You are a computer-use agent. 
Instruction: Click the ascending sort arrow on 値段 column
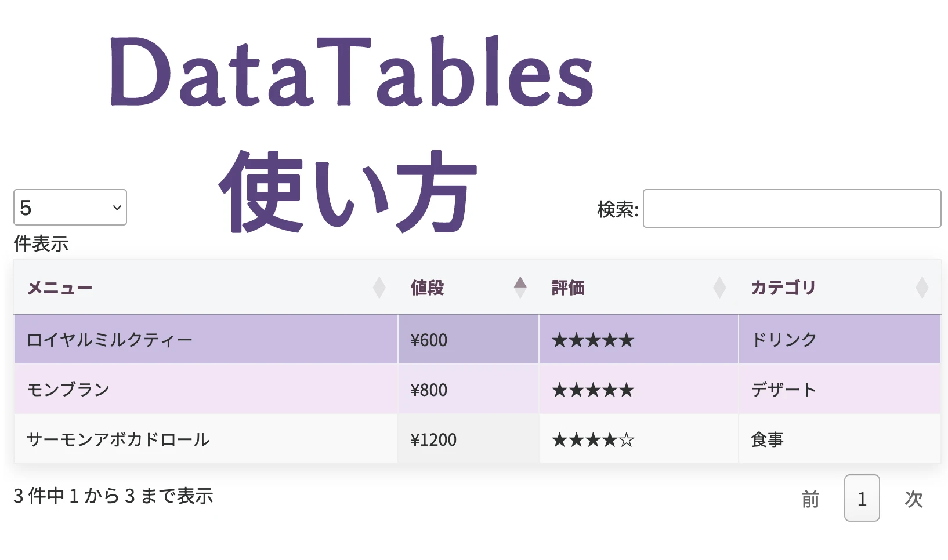point(520,281)
